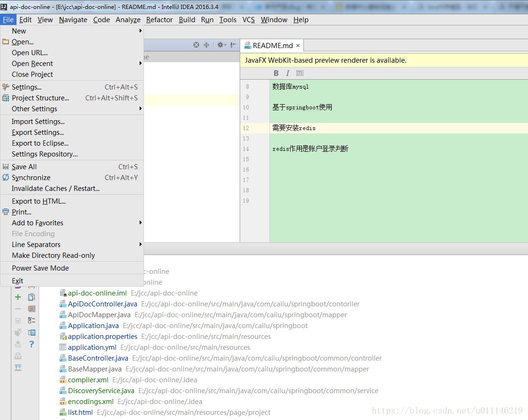Toggle Power Save Mode

click(72, 268)
